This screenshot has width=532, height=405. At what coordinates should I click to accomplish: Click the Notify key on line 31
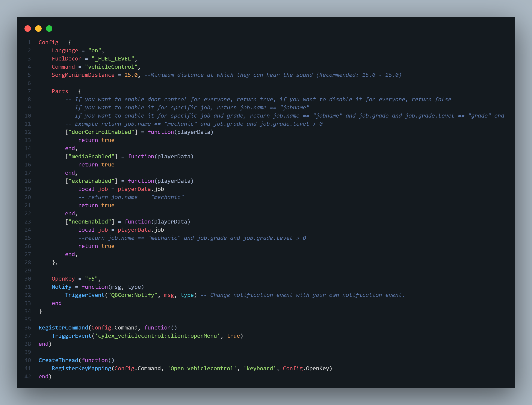point(62,287)
